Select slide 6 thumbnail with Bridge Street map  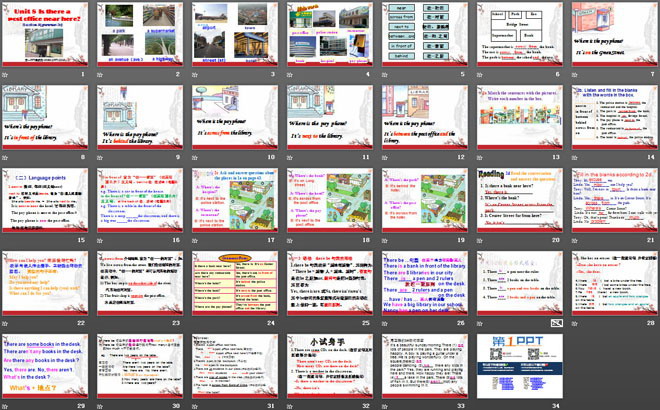[520, 35]
